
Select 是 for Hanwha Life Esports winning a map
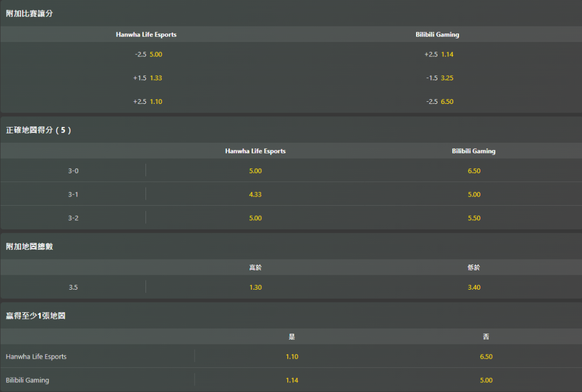(x=292, y=356)
